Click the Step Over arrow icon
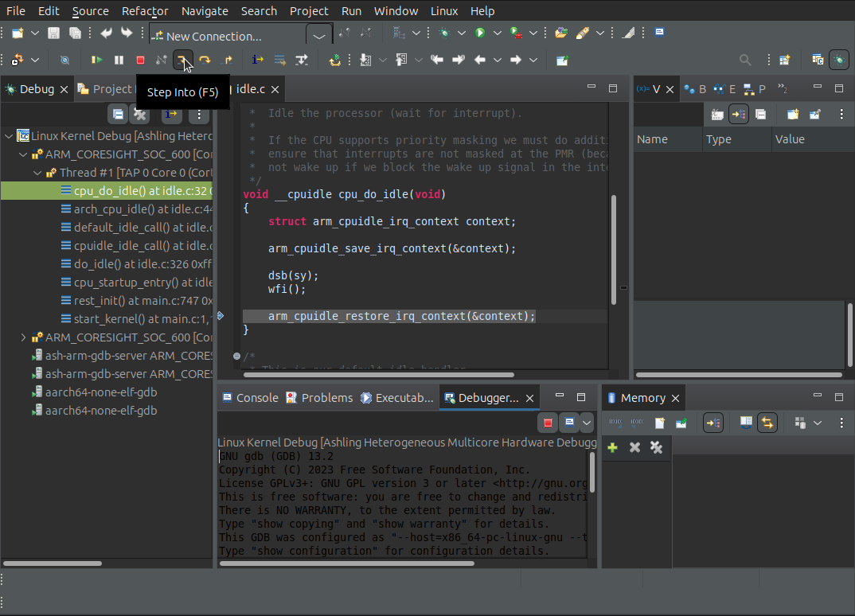 pos(205,60)
